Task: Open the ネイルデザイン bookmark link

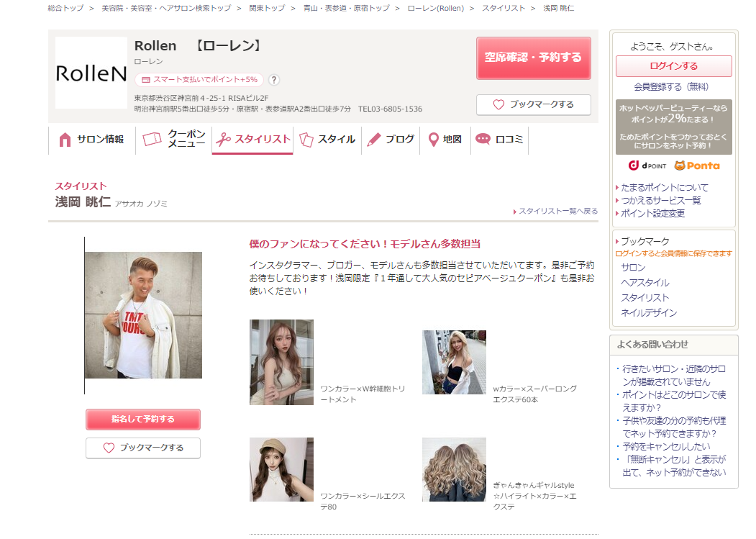Action: click(x=649, y=313)
